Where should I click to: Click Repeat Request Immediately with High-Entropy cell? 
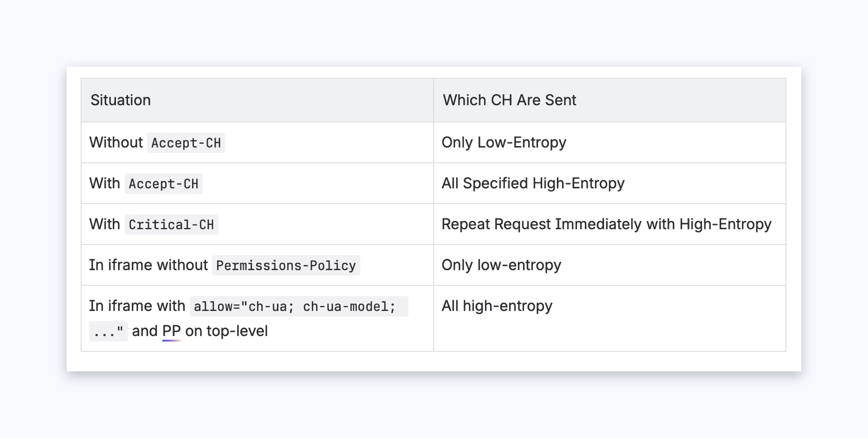tap(607, 224)
